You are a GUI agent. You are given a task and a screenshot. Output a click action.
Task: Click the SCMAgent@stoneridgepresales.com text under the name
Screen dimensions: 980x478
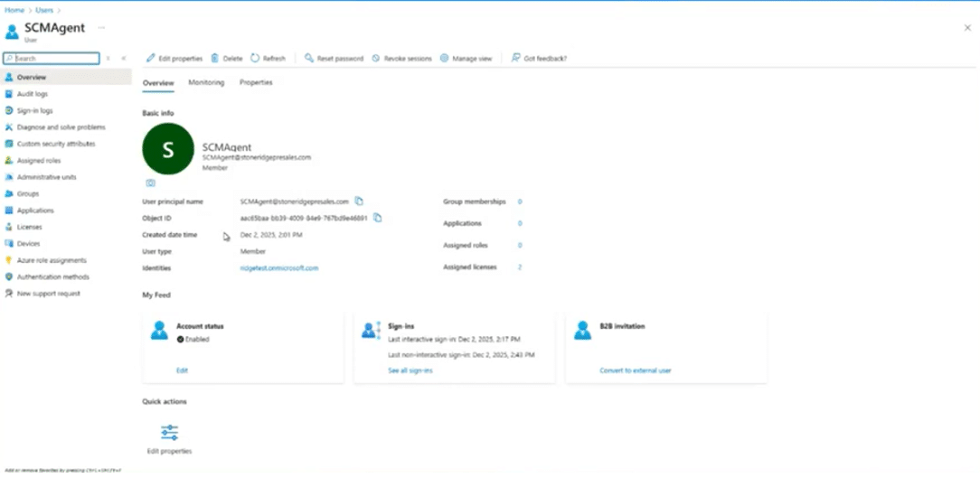(256, 157)
